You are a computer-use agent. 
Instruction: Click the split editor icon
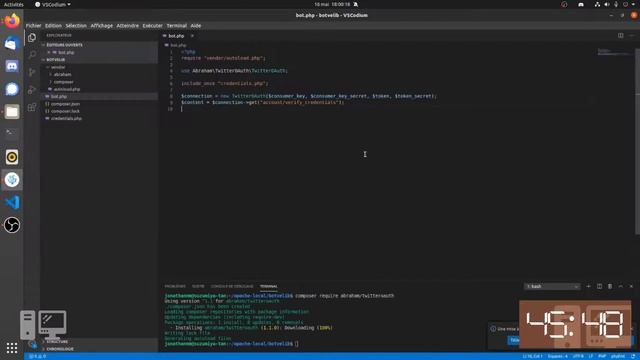click(x=620, y=36)
